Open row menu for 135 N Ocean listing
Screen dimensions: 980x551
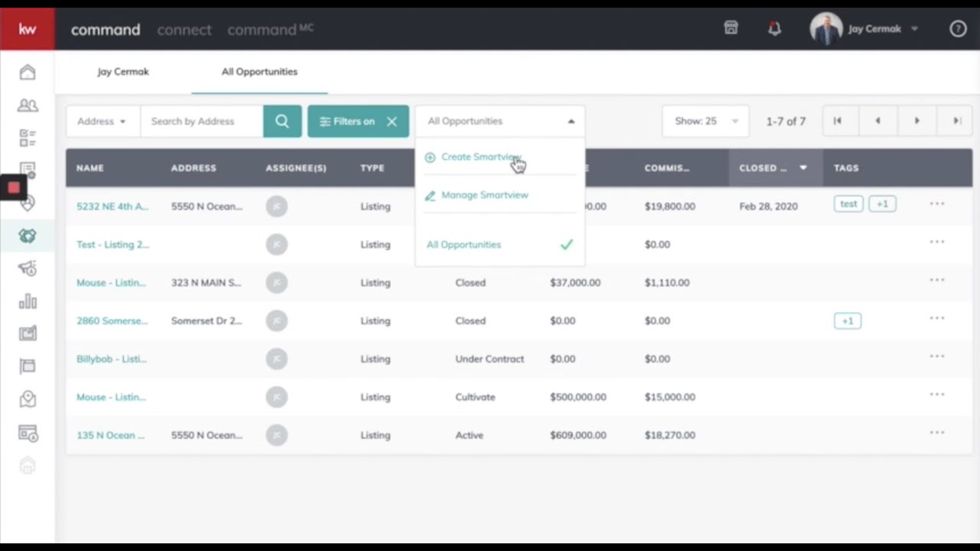[937, 433]
